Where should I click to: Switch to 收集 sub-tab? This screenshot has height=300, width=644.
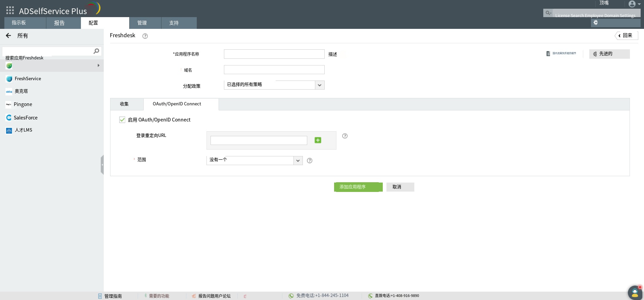[127, 104]
